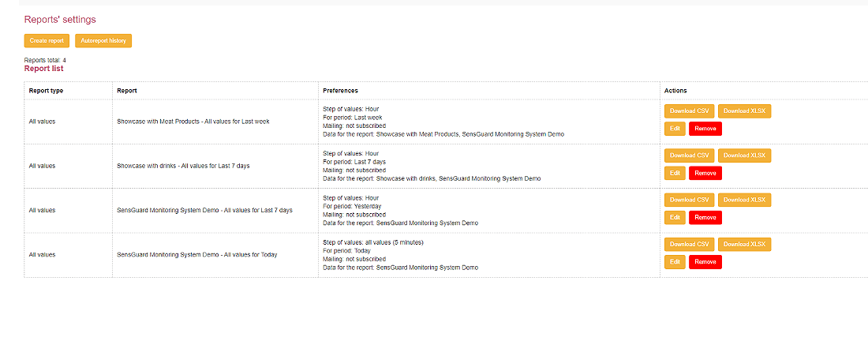Edit the SensGuard All values for Today report
The width and height of the screenshot is (868, 356).
(675, 261)
